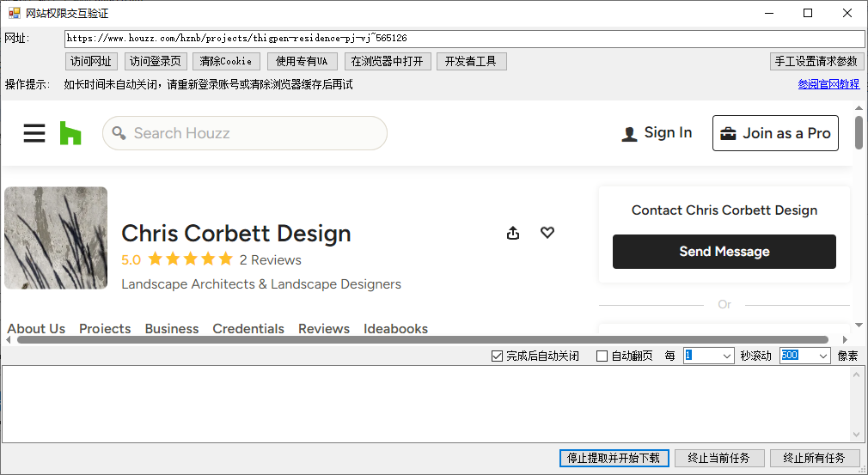Click the Send Message button
The width and height of the screenshot is (868, 475).
[724, 252]
